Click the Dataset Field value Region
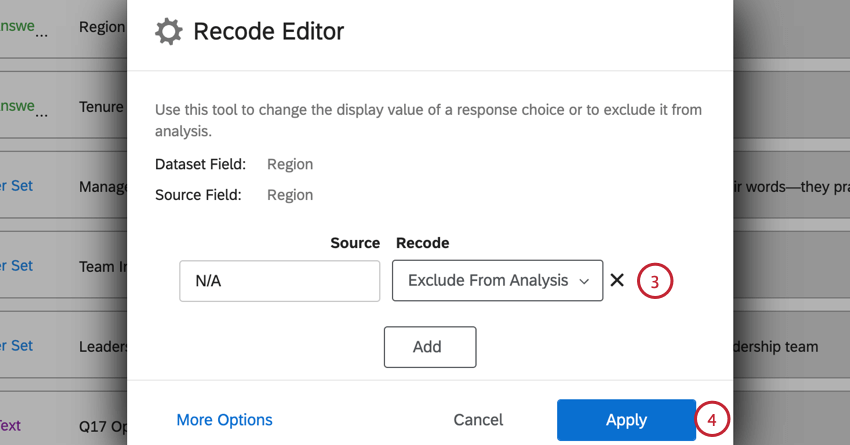850x445 pixels. [x=290, y=164]
